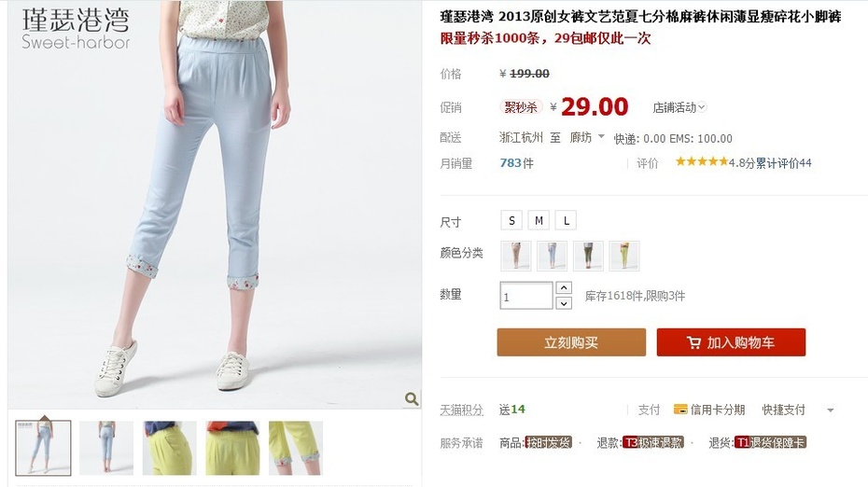Click the 按时发货 service badge
Image resolution: width=868 pixels, height=487 pixels.
point(548,442)
